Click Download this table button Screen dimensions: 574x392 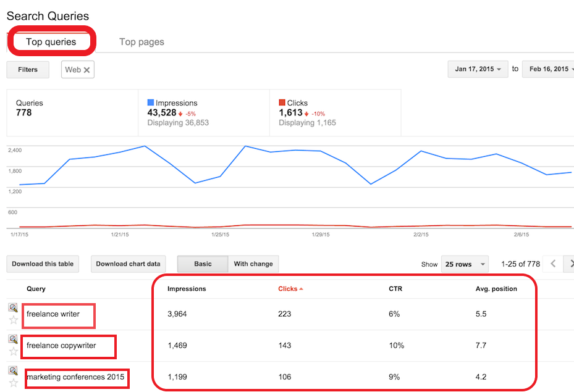(43, 264)
